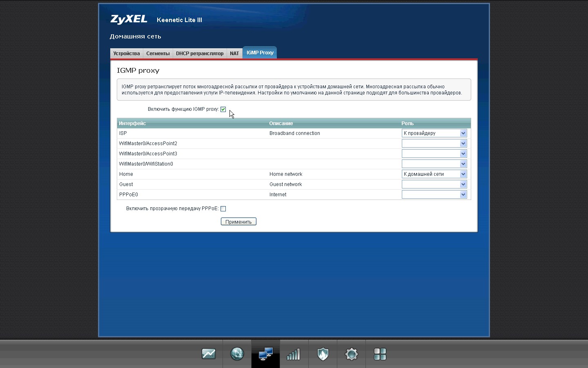Open the home network computers icon
The image size is (588, 368).
265,354
